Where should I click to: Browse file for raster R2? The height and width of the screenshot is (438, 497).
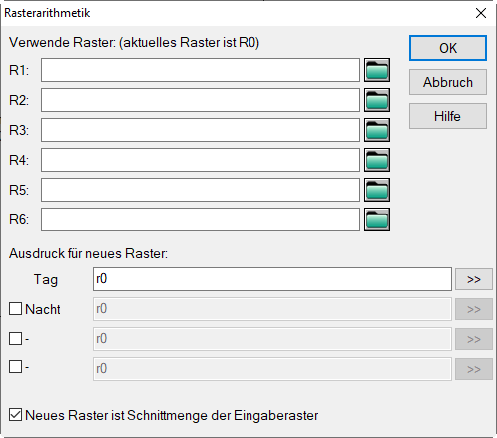(377, 100)
